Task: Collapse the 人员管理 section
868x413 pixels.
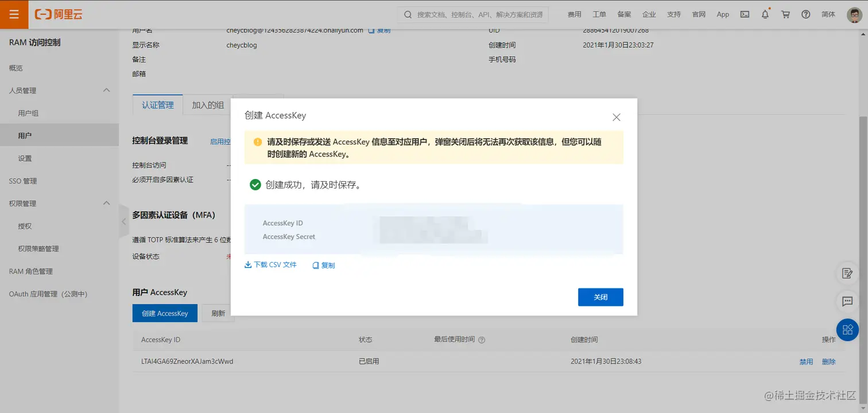Action: (x=106, y=91)
